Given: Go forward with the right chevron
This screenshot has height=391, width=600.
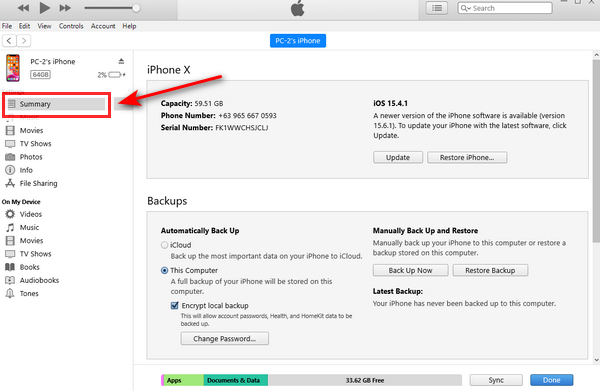Looking at the screenshot, I should click(x=24, y=41).
